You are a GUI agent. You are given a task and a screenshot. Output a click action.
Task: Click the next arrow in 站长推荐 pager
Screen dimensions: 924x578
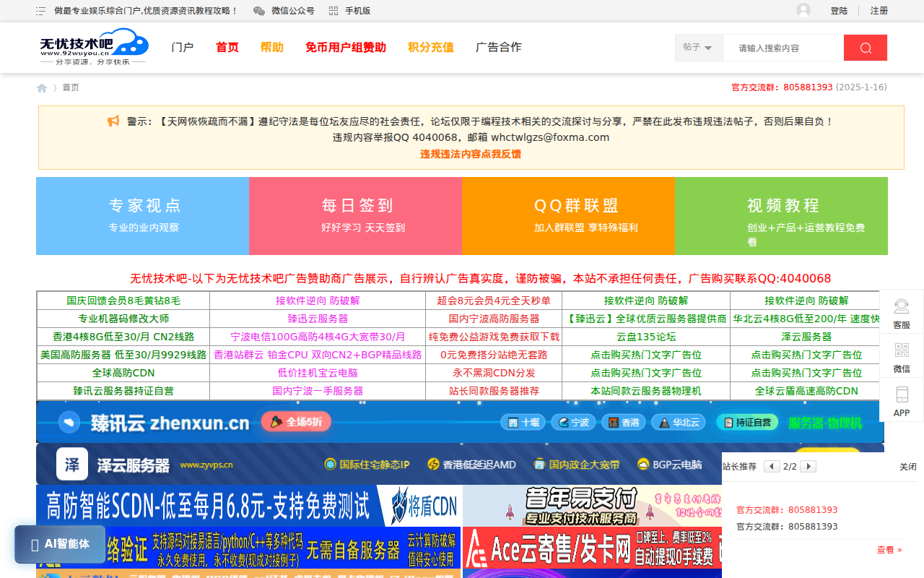point(808,466)
